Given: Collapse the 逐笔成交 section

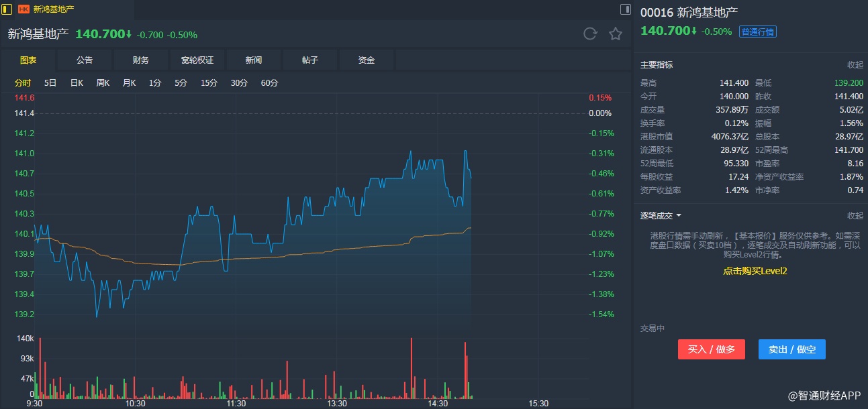Looking at the screenshot, I should [855, 216].
